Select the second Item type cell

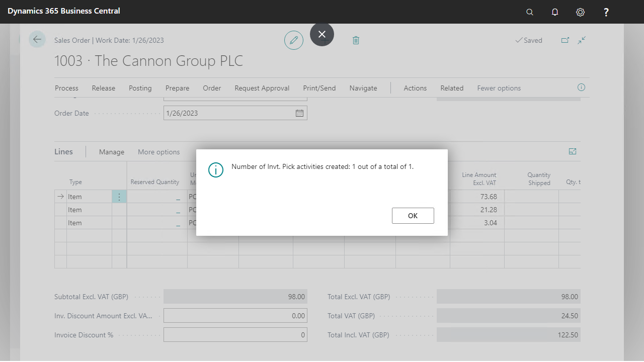coord(89,210)
